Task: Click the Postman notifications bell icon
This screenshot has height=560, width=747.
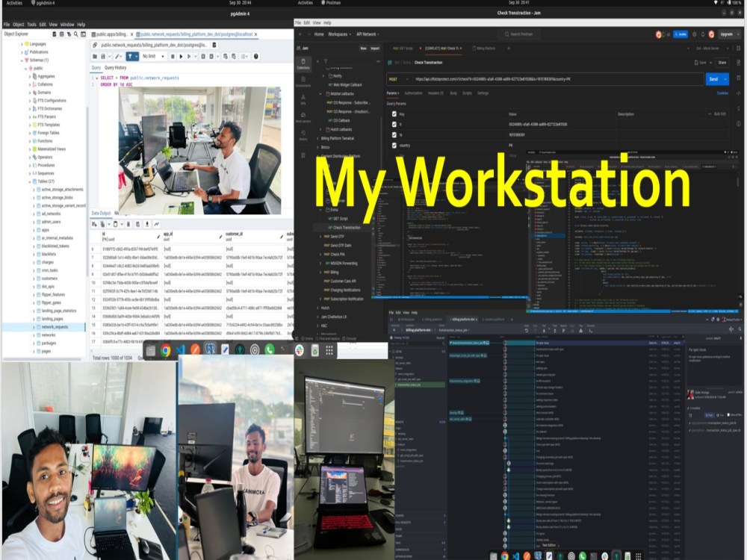Action: [x=703, y=34]
